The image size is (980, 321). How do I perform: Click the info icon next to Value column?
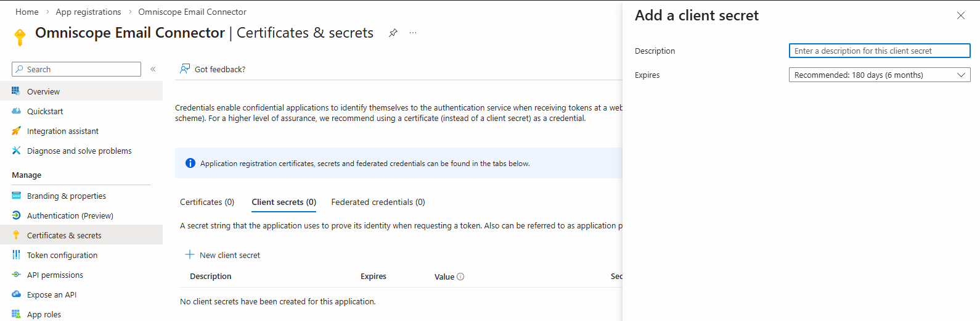(x=460, y=277)
